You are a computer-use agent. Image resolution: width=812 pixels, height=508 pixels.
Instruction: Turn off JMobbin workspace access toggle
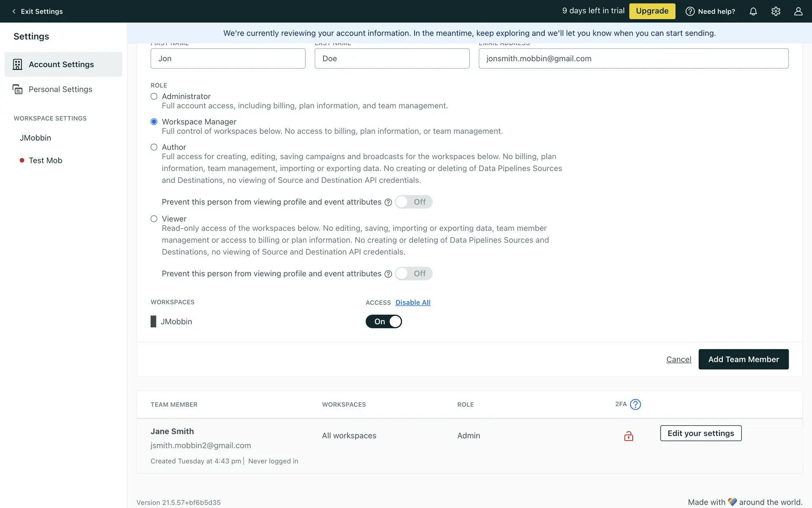pos(384,322)
